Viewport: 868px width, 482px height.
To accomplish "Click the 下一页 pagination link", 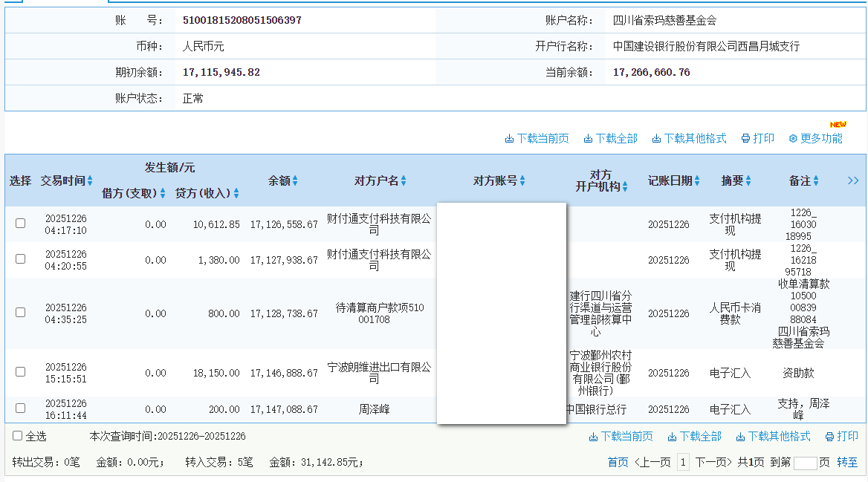I will [x=714, y=461].
